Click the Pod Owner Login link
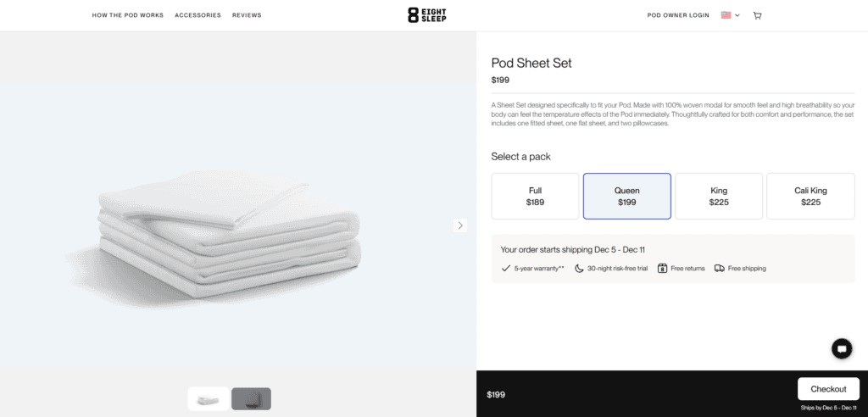This screenshot has height=417, width=868. [x=677, y=15]
